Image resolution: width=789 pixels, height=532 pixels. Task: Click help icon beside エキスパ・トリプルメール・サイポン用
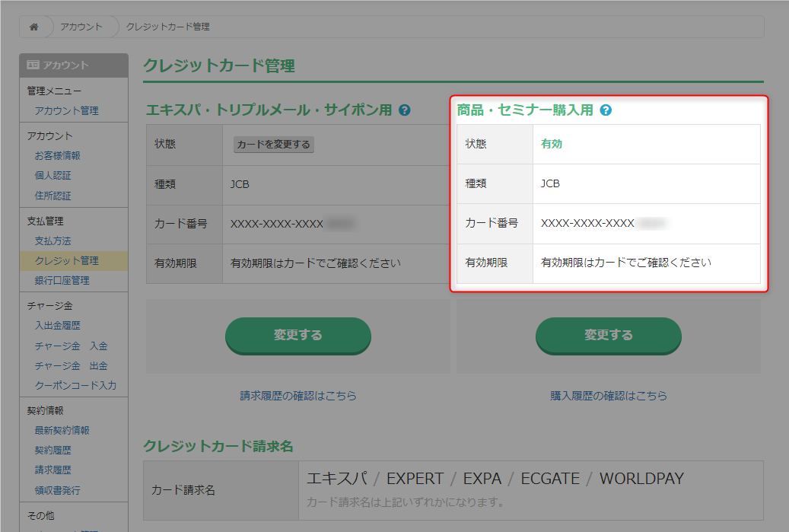click(x=405, y=110)
